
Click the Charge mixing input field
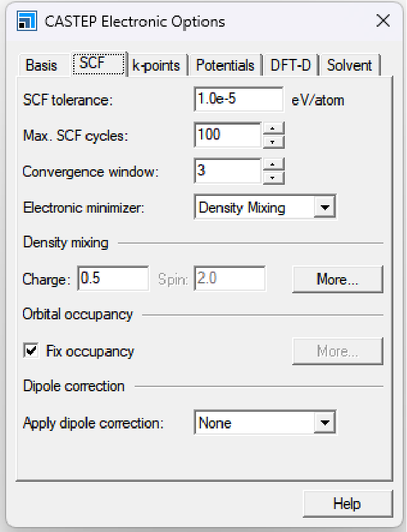click(114, 279)
